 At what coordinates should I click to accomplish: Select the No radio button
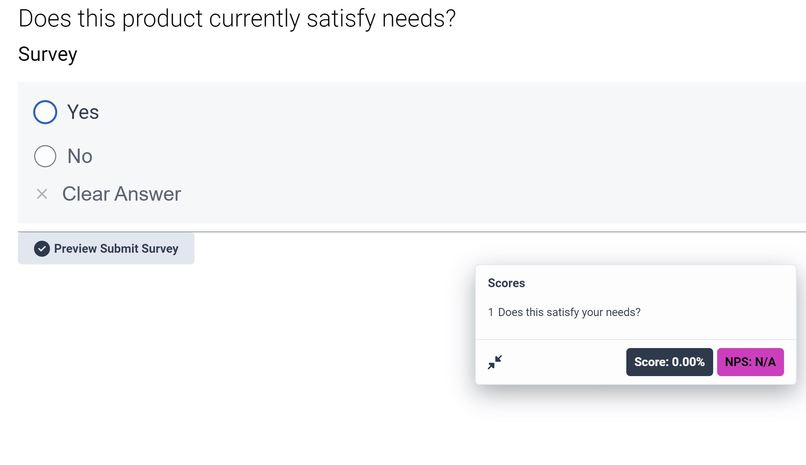[45, 156]
